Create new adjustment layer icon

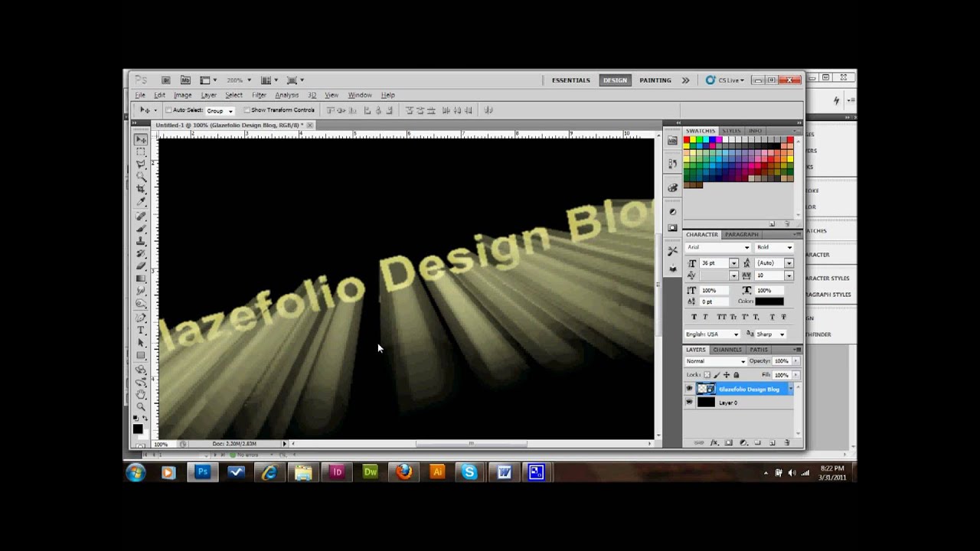pyautogui.click(x=743, y=442)
